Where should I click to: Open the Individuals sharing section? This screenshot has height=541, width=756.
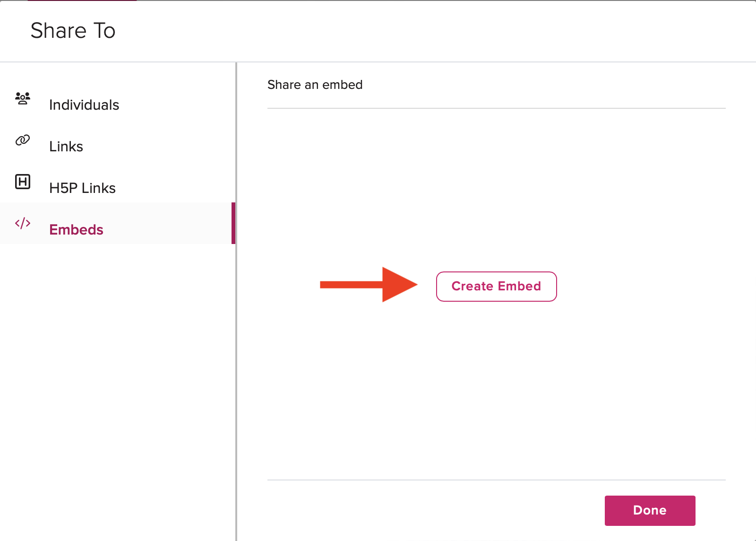click(84, 105)
